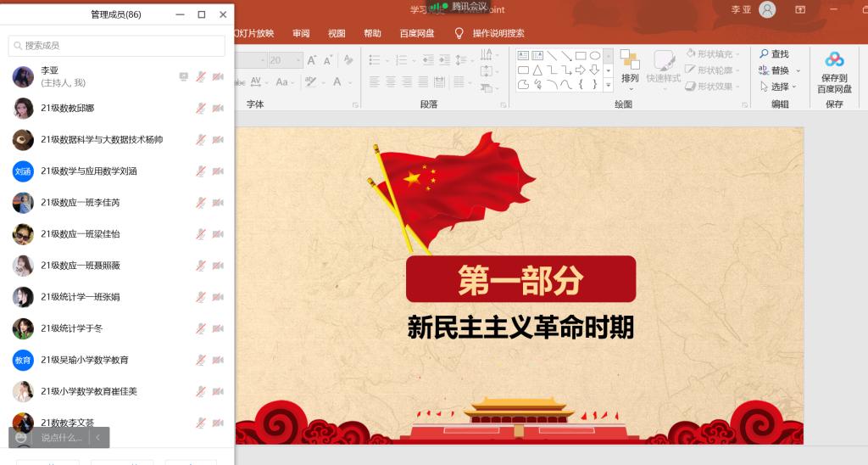Click the increase font size icon
This screenshot has width=868, height=465.
(312, 60)
